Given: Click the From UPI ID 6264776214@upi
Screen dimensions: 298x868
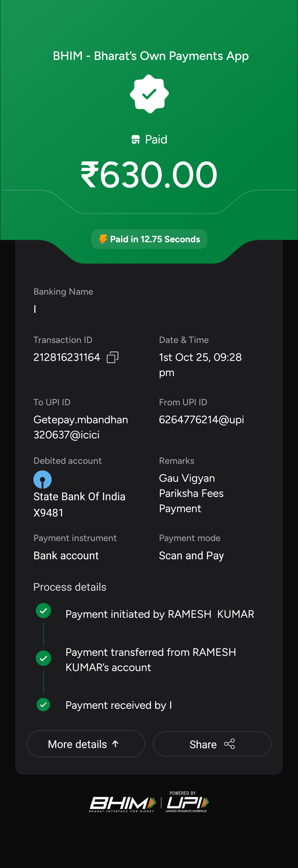Looking at the screenshot, I should (x=201, y=419).
